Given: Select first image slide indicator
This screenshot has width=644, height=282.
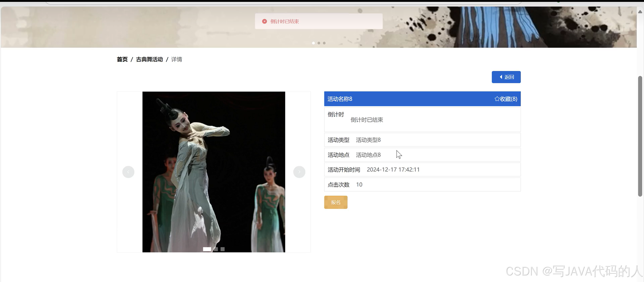Looking at the screenshot, I should click(207, 249).
